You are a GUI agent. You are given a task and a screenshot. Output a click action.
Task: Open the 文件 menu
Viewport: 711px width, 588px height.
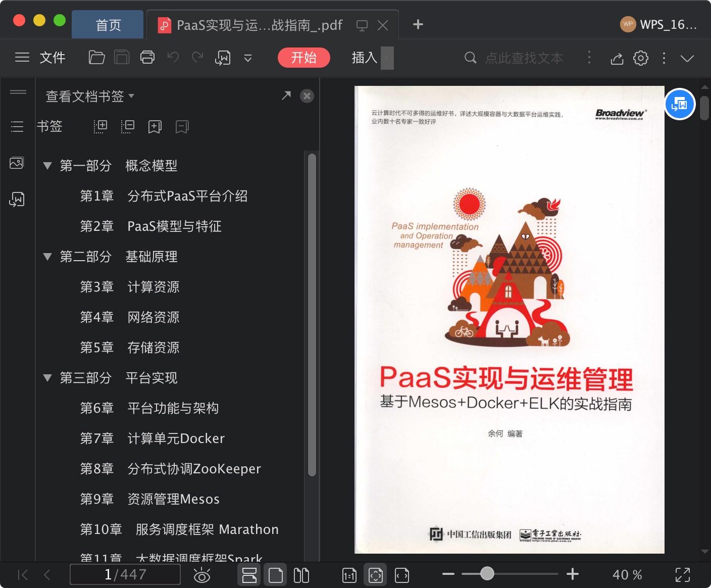click(53, 58)
